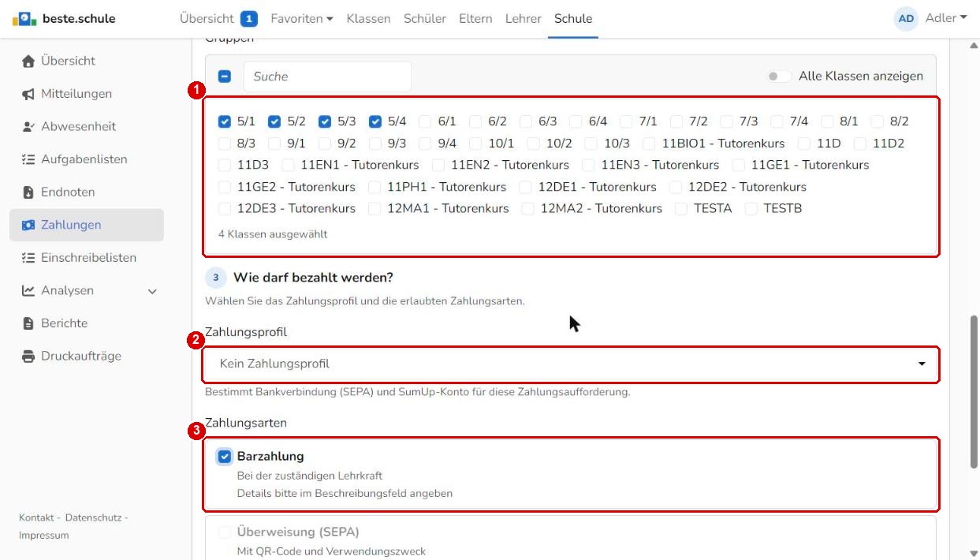The image size is (980, 560).
Task: Uncheck the 5/4 class checkbox
Action: click(x=375, y=121)
